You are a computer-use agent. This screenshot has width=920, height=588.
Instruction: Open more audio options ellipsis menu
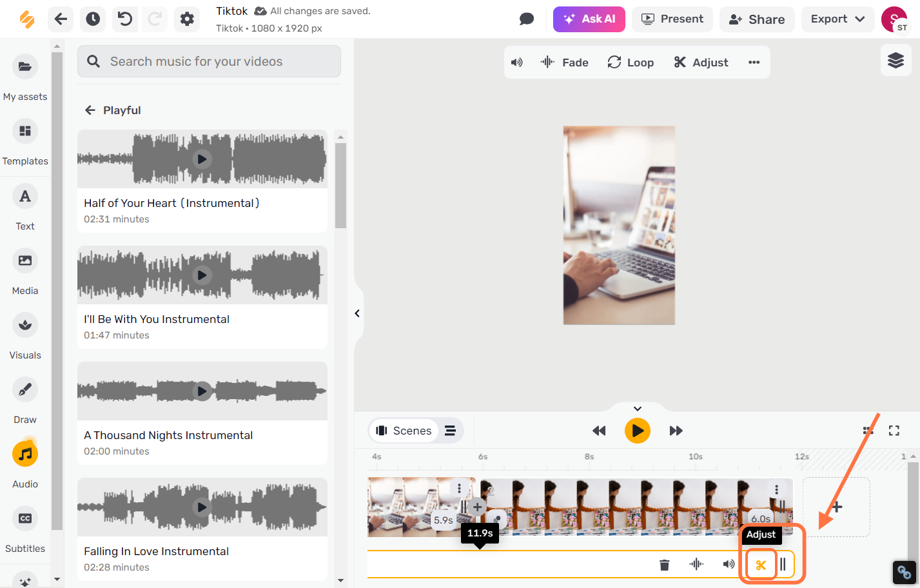tap(754, 63)
